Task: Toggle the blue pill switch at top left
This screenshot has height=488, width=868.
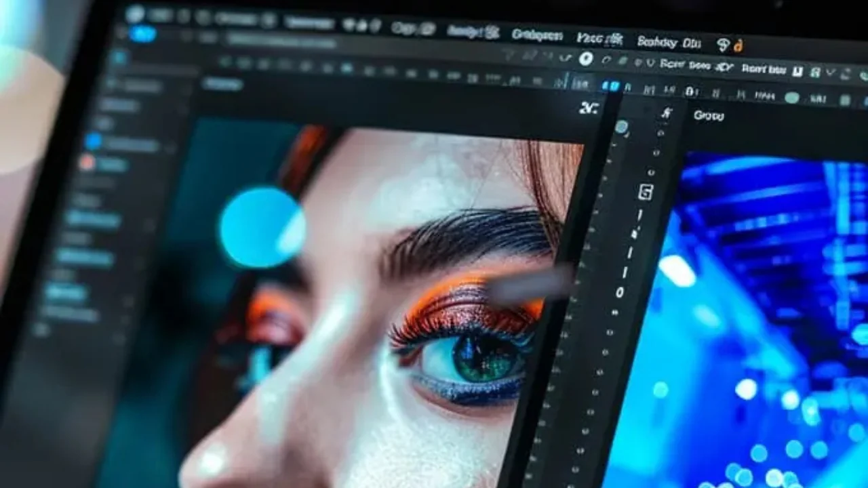Action: 142,33
